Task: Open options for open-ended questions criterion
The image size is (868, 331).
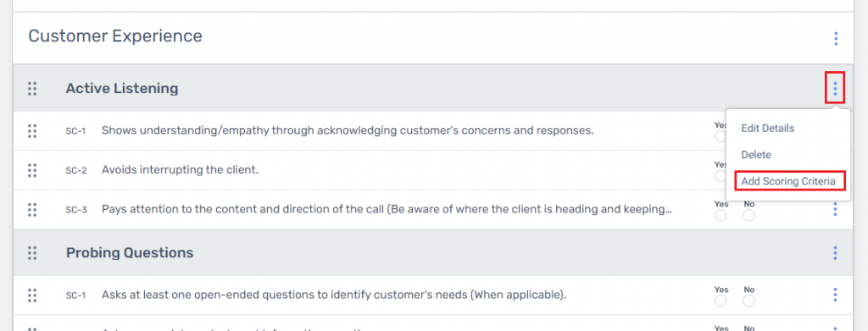Action: [x=835, y=295]
